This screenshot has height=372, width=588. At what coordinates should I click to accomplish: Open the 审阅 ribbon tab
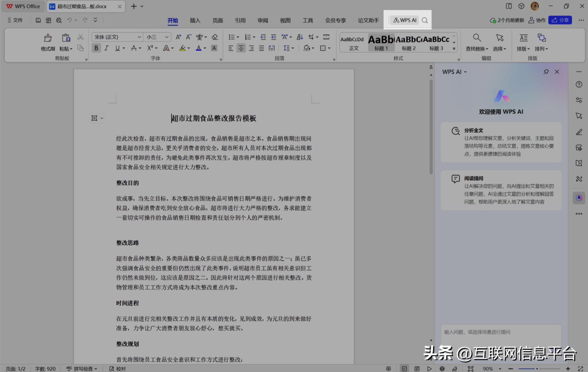coord(262,20)
